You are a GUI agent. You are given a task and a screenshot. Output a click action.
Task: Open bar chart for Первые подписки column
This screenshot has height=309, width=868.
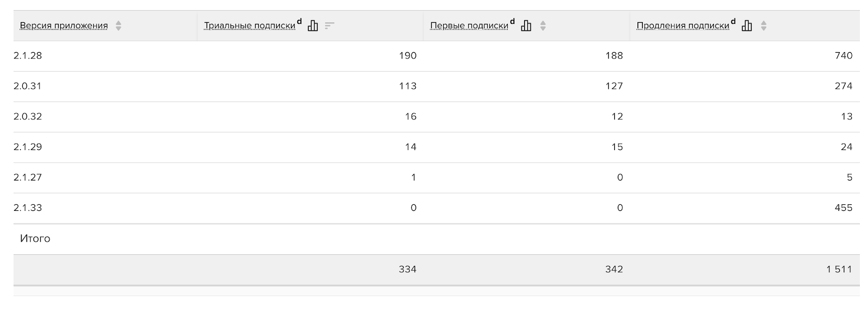tap(526, 25)
